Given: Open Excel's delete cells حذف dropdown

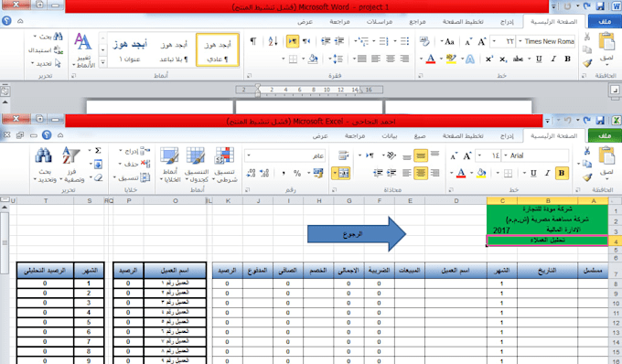Looking at the screenshot, I should 134,164.
